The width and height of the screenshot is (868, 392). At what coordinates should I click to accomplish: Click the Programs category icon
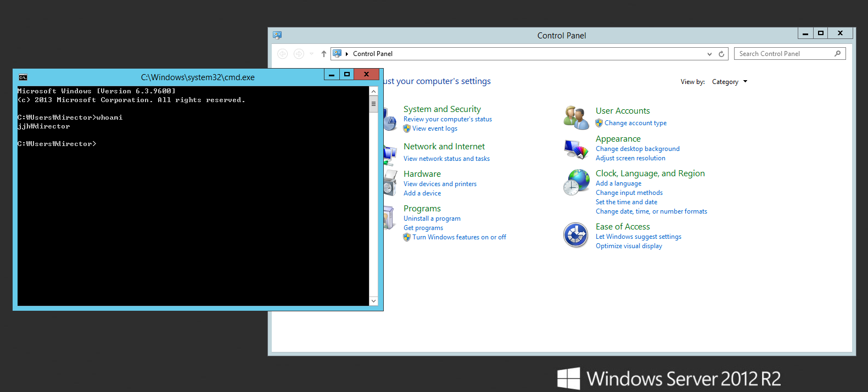tap(389, 217)
